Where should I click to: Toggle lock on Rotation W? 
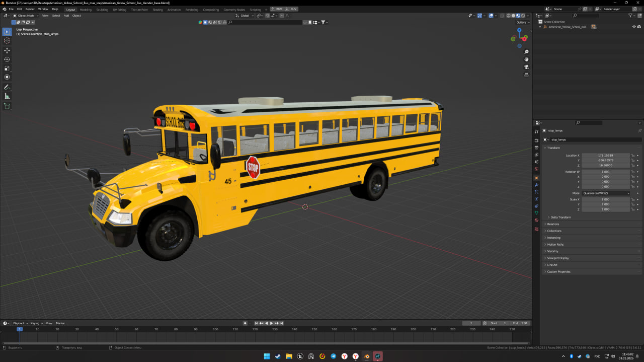point(633,172)
